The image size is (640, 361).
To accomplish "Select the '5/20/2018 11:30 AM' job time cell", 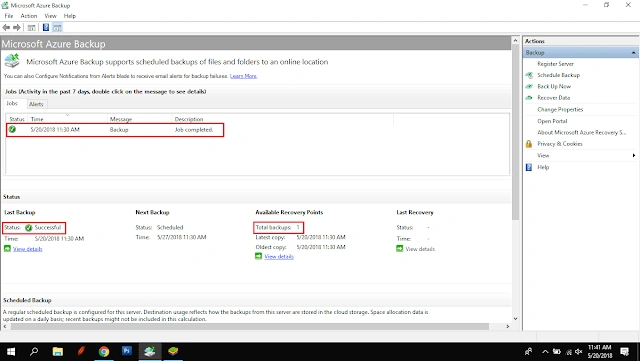I will coord(55,130).
